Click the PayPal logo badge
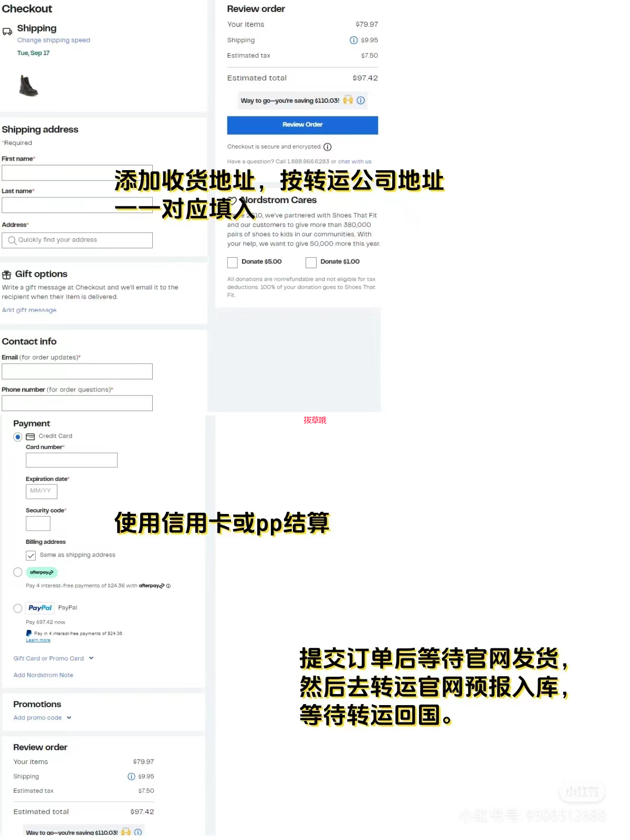This screenshot has height=840, width=630. [x=40, y=608]
